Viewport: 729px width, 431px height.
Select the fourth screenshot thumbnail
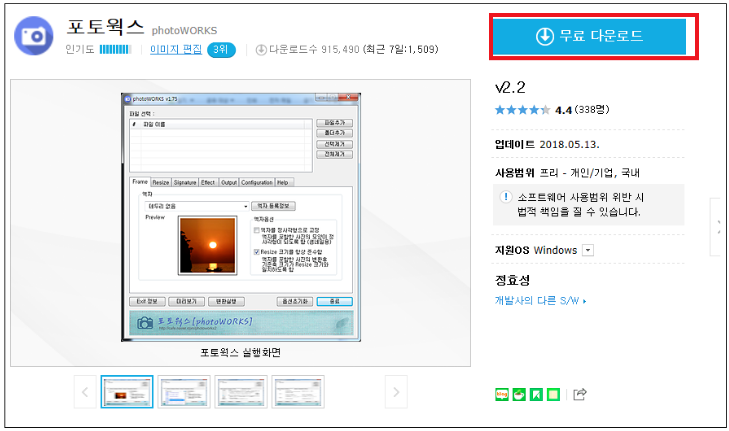point(298,392)
